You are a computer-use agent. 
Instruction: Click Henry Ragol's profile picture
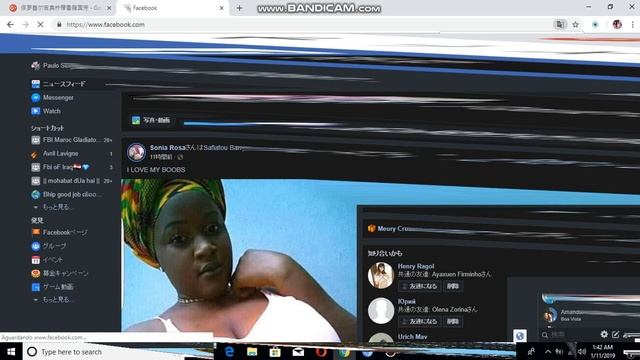[x=380, y=275]
